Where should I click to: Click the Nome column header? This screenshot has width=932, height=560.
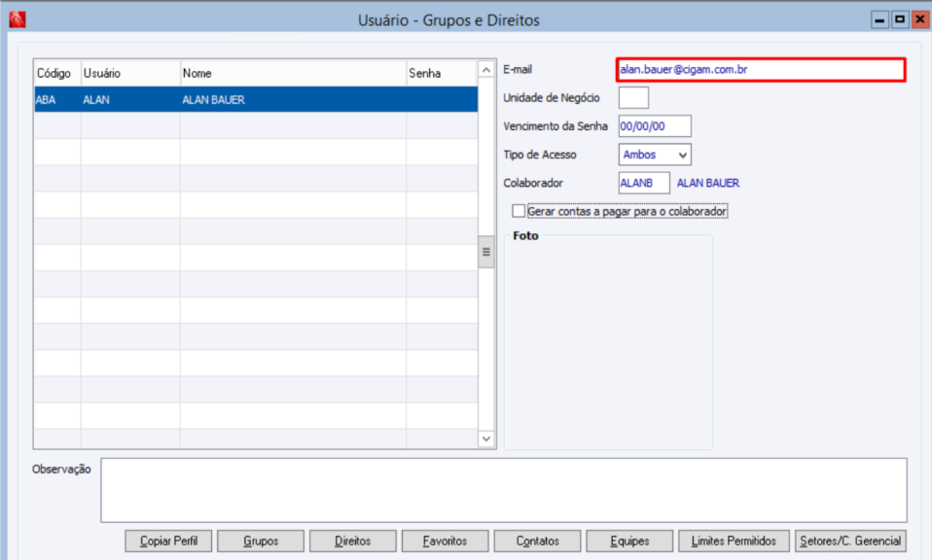(294, 73)
